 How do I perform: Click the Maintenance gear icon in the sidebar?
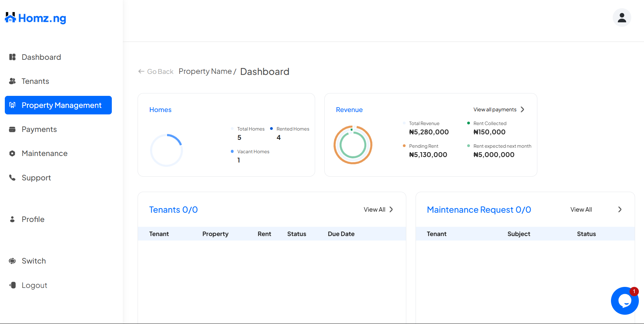pyautogui.click(x=12, y=154)
